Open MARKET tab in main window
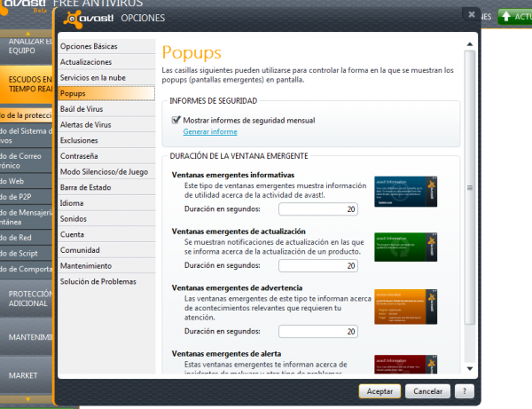This screenshot has width=532, height=409. pos(26,375)
